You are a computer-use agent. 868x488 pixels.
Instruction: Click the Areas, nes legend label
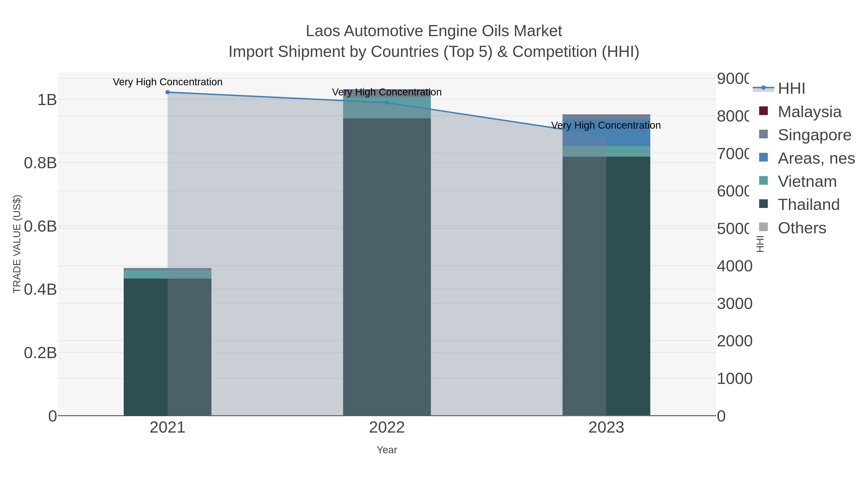point(816,158)
